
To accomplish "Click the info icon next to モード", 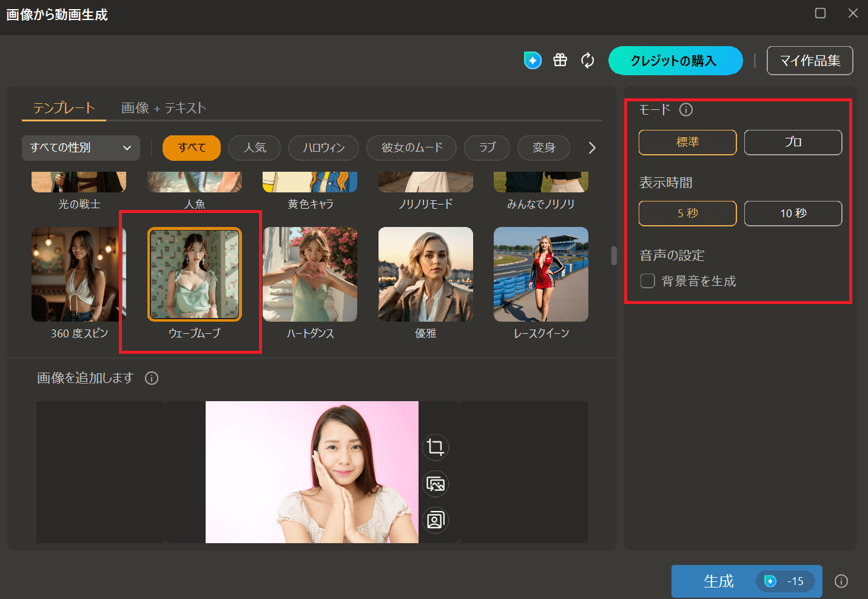I will tap(686, 110).
